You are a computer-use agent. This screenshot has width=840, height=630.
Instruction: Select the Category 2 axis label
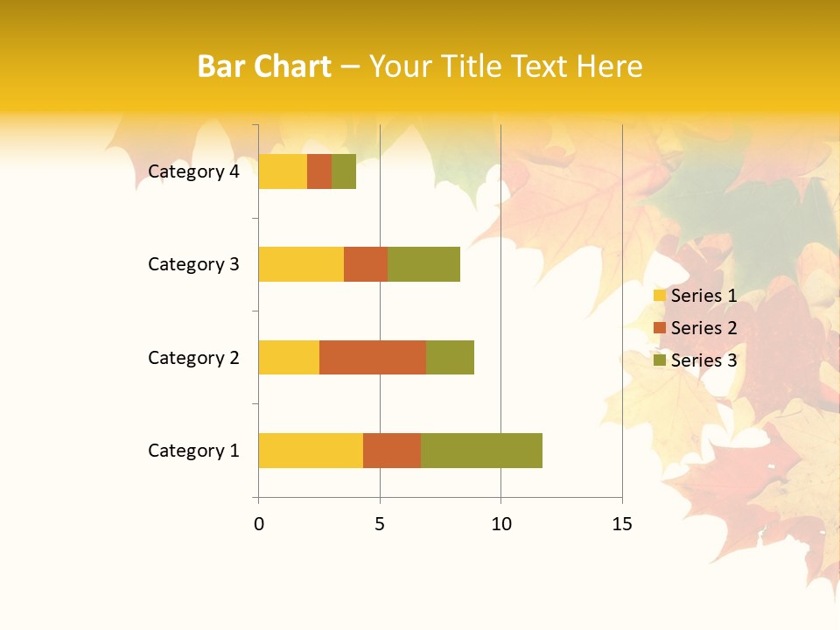[x=193, y=358]
